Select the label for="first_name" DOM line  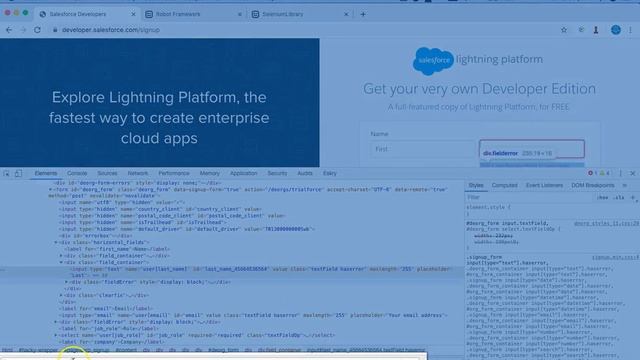point(117,249)
